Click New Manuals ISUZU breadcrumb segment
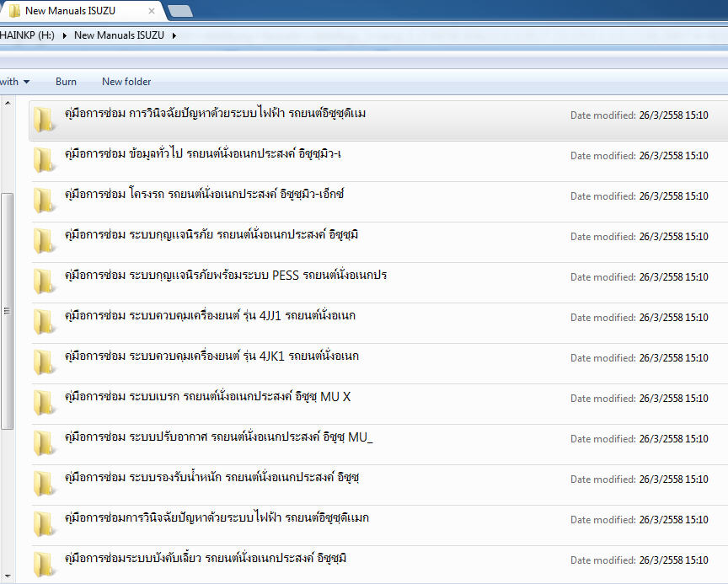Image resolution: width=728 pixels, height=584 pixels. click(x=119, y=35)
